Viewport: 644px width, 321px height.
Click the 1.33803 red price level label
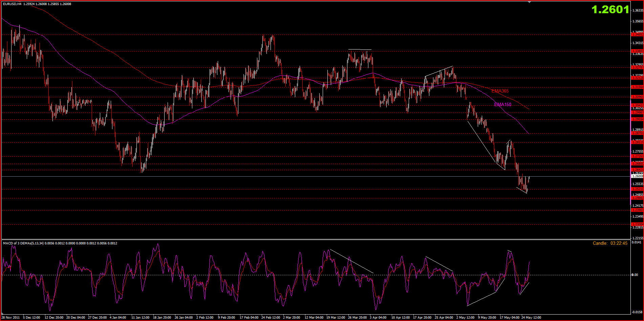[638, 51]
